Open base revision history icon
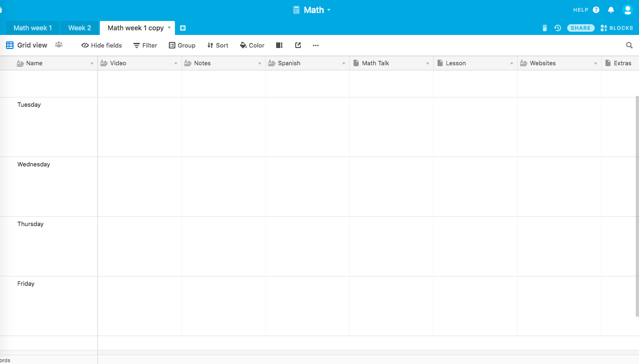 (557, 28)
